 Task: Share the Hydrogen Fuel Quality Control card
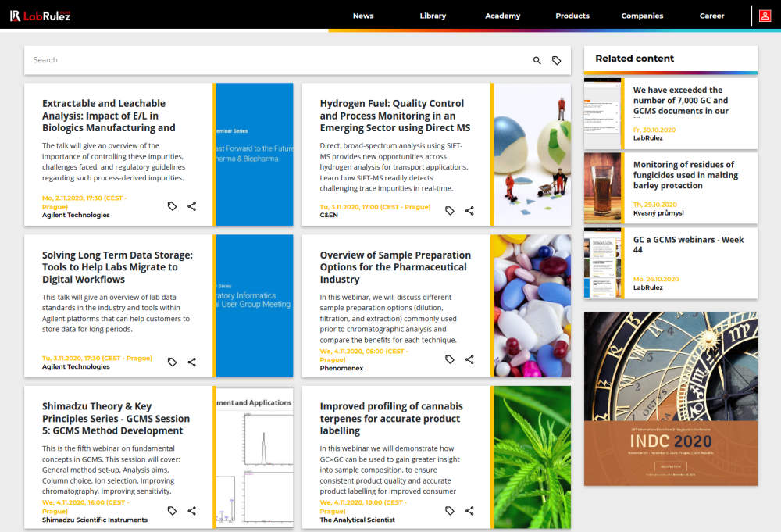coord(469,211)
